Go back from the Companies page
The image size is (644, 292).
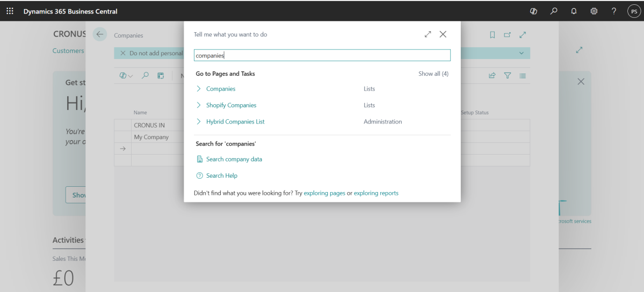pos(100,34)
